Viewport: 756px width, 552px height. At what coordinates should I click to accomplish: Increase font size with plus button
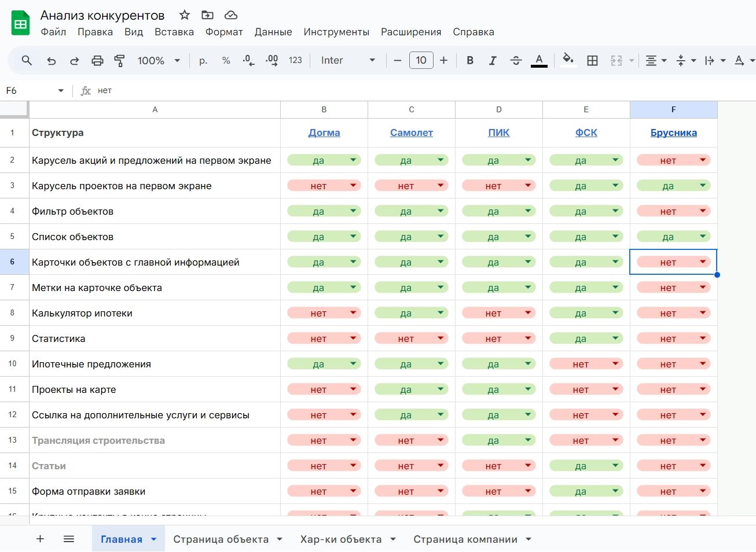pyautogui.click(x=443, y=60)
